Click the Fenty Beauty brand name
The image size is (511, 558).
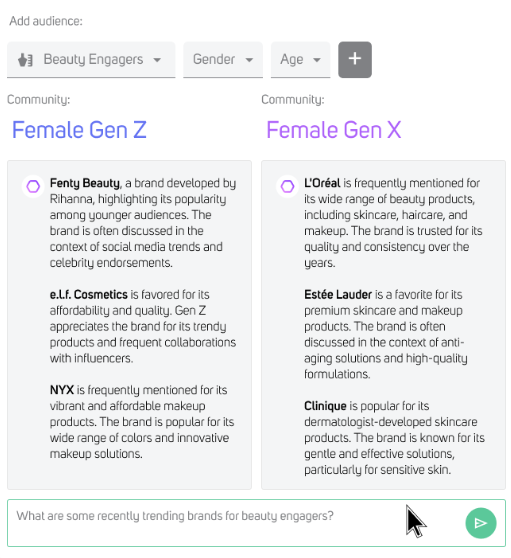click(x=85, y=183)
